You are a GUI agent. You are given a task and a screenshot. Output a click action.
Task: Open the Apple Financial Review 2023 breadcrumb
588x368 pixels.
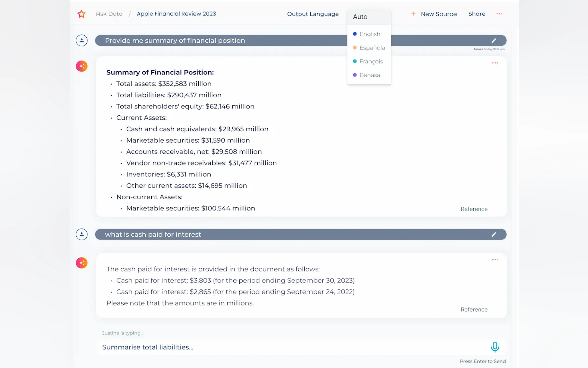(x=176, y=14)
